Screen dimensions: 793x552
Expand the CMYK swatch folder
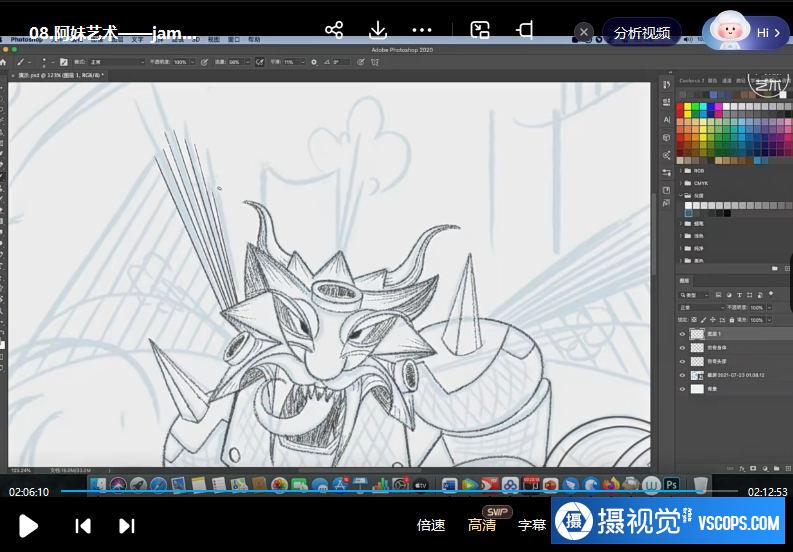(x=681, y=183)
